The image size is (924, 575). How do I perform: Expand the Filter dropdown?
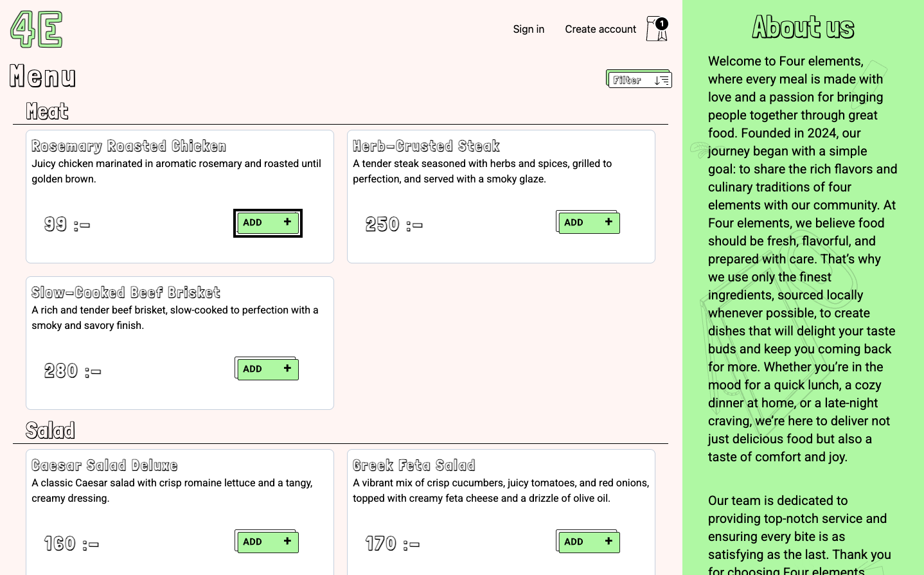[639, 80]
